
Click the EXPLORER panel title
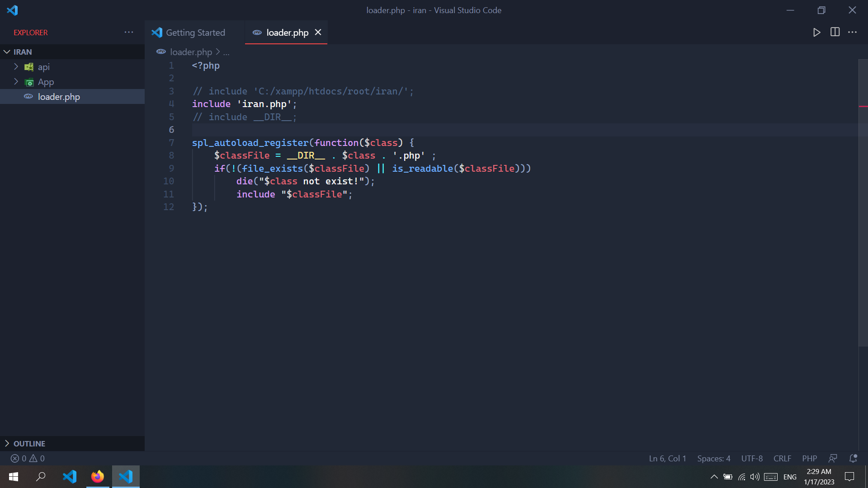(30, 33)
